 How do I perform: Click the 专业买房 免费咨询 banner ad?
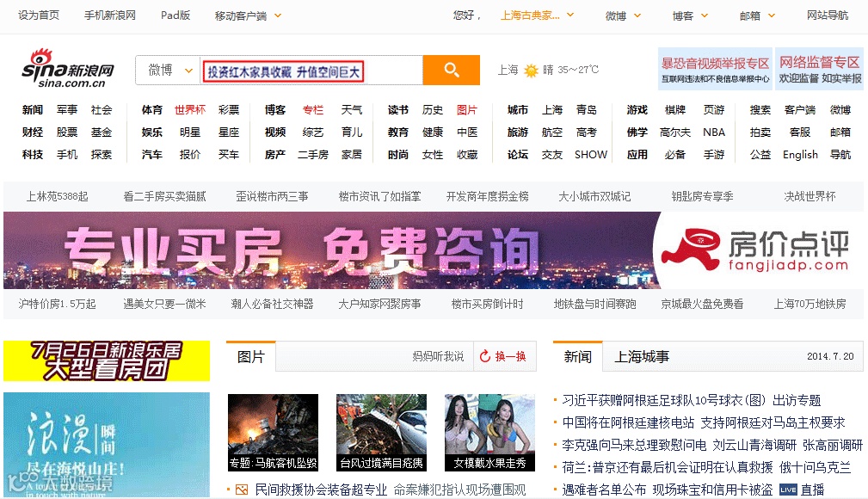click(x=434, y=250)
